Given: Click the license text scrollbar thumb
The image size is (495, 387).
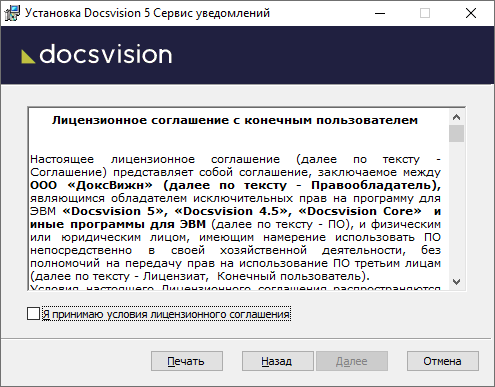Looking at the screenshot, I should [456, 134].
